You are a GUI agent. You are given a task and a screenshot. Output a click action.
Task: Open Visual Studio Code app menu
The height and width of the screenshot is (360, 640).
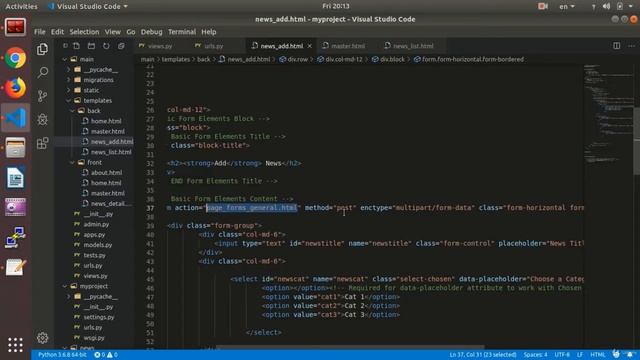point(88,6)
